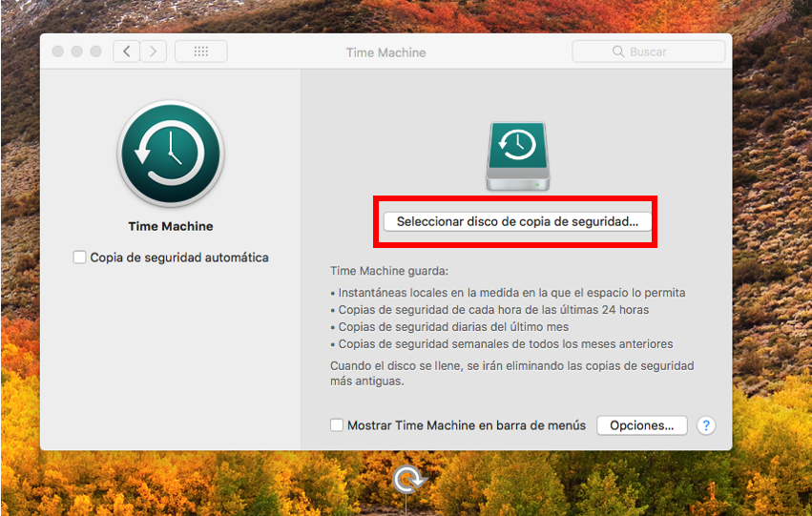812x516 pixels.
Task: Go back using the left chevron button
Action: (x=126, y=52)
